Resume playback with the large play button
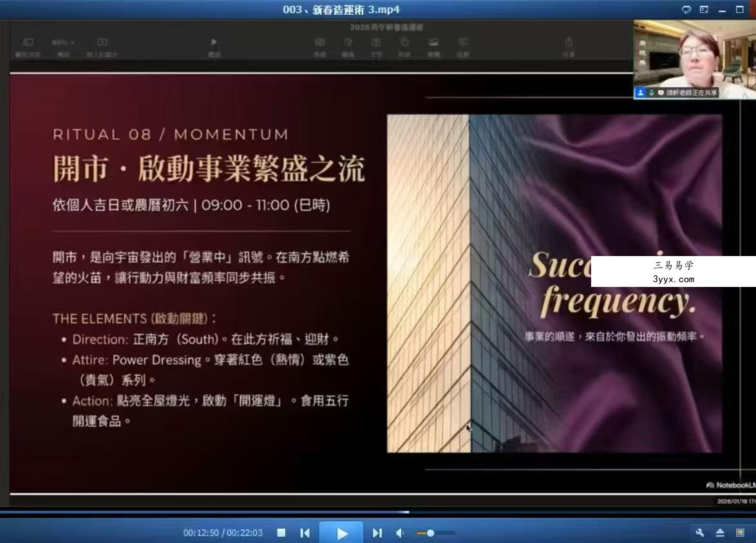This screenshot has height=543, width=756. tap(341, 533)
